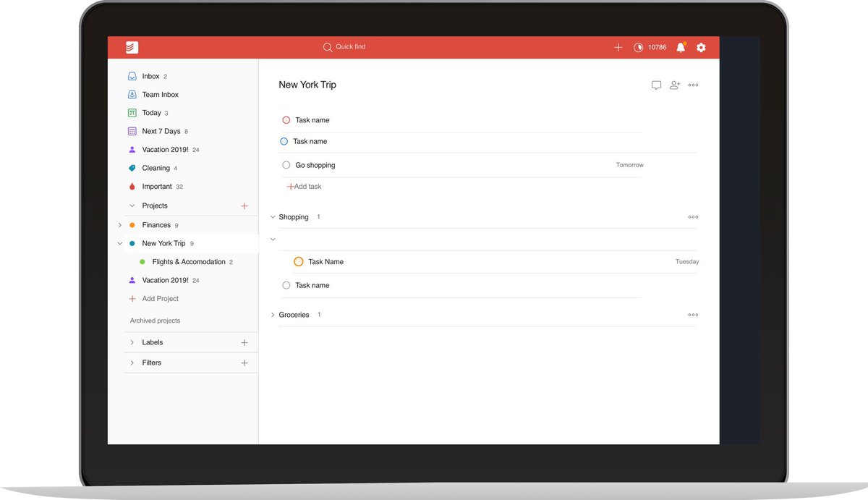Open Archived projects link
The width and height of the screenshot is (868, 500).
click(x=155, y=321)
